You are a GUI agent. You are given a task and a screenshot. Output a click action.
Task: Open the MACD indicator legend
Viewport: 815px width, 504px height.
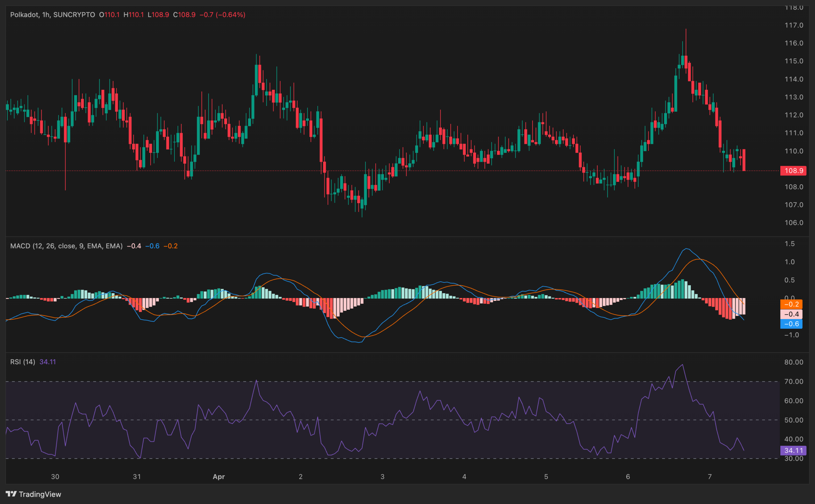(66, 246)
